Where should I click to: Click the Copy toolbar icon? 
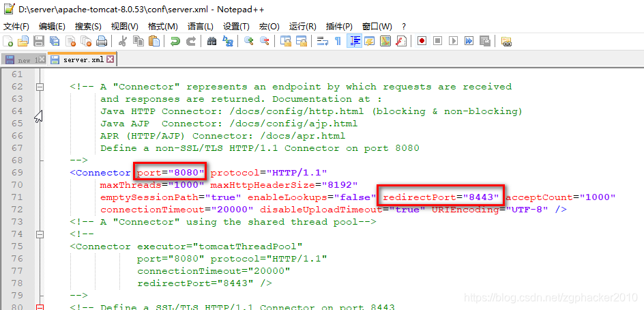[x=138, y=41]
